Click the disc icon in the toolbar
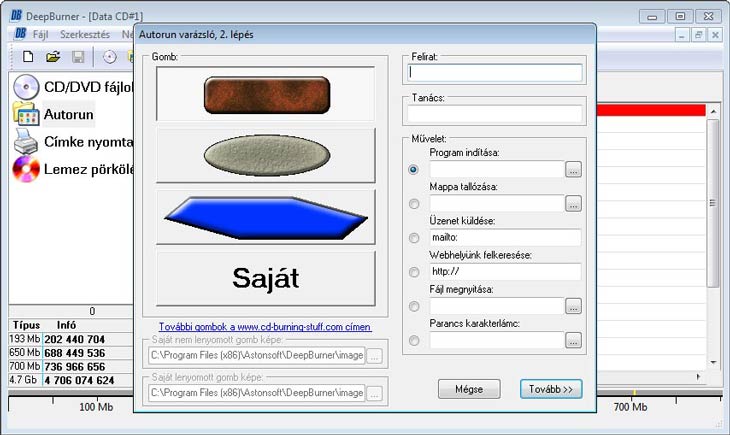The height and width of the screenshot is (435, 730). point(109,57)
